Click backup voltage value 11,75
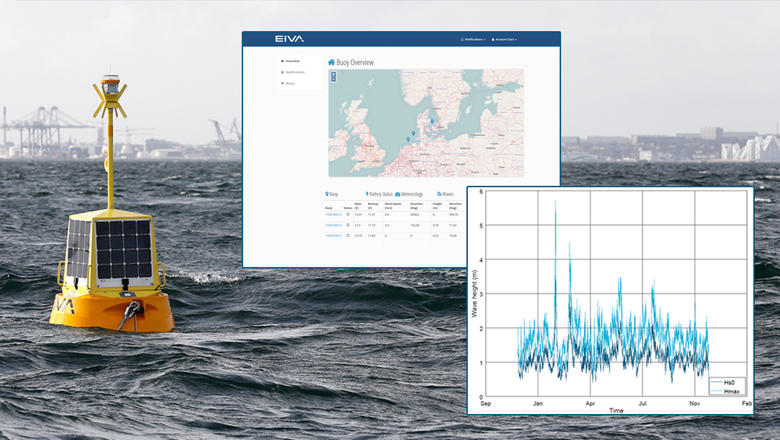Screen dimensions: 780x440 [372, 225]
